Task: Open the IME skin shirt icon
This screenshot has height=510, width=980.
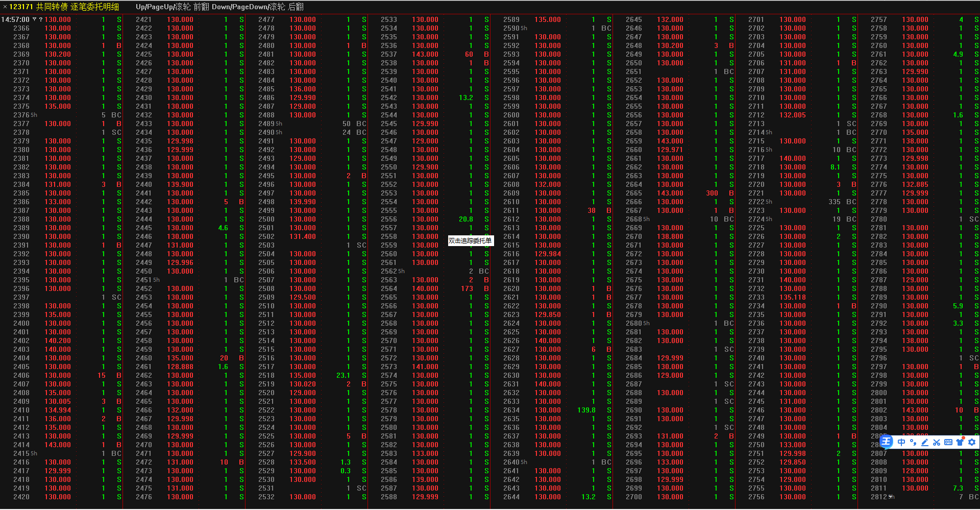Action: [960, 442]
